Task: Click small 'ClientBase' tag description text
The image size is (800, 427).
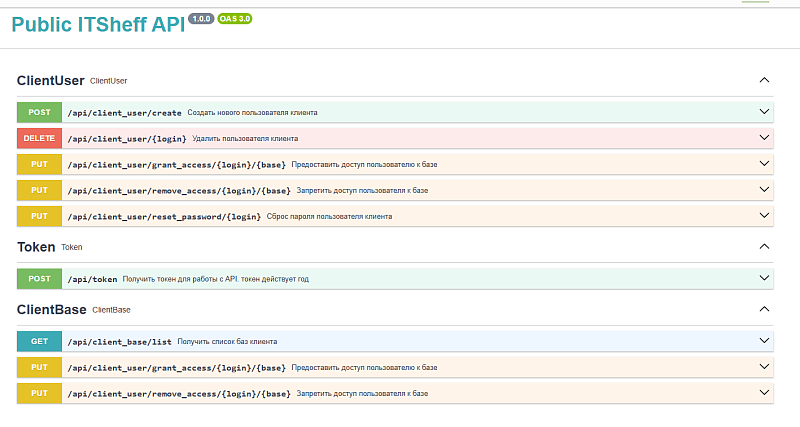Action: (x=111, y=310)
